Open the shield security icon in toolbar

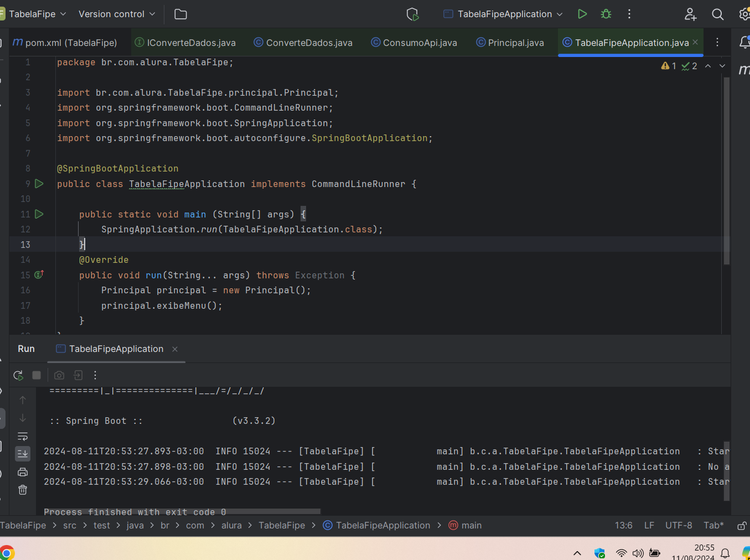[x=412, y=14]
